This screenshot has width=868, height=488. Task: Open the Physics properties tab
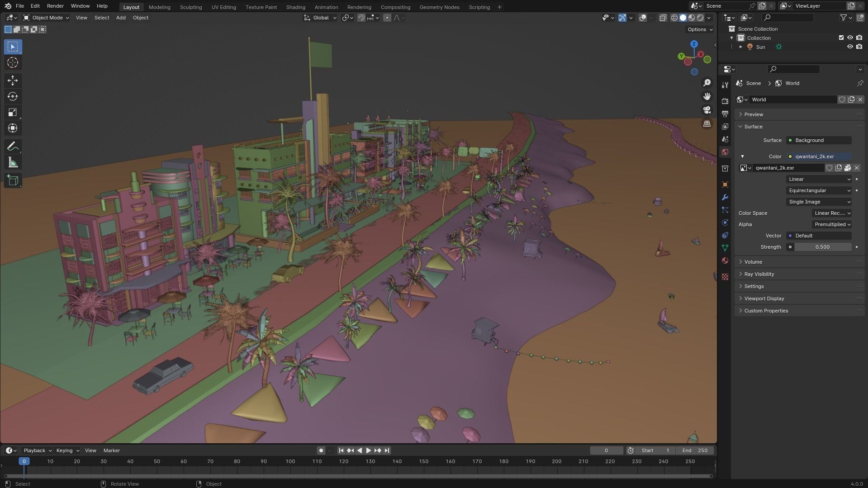pyautogui.click(x=725, y=223)
